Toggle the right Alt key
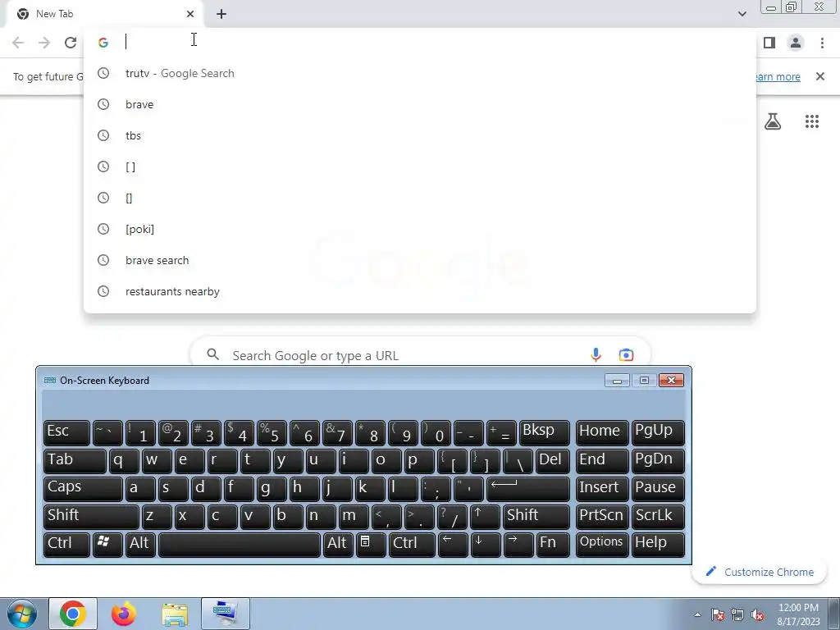Viewport: 840px width, 630px height. coord(337,545)
